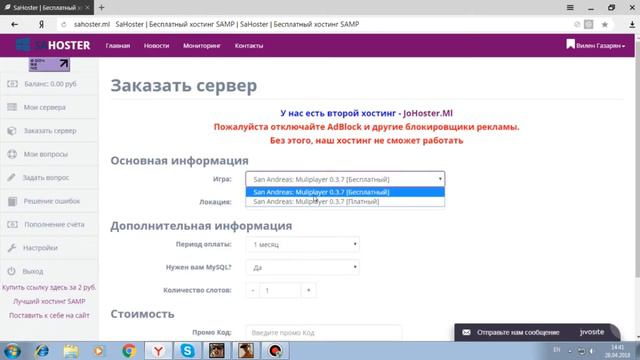Increase slot count with plus button
Screen dimensions: 640x360
click(309, 290)
